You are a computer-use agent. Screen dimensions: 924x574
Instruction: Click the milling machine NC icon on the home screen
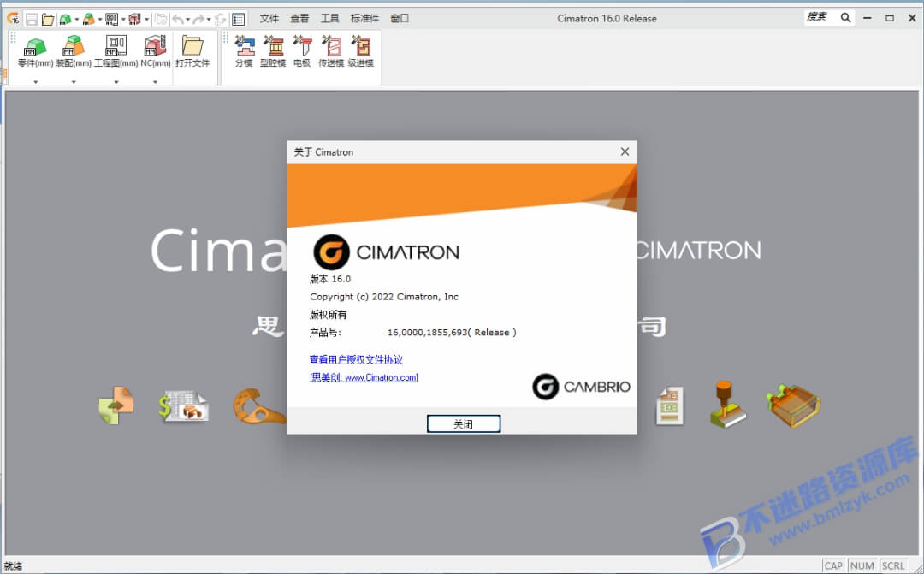pos(728,404)
